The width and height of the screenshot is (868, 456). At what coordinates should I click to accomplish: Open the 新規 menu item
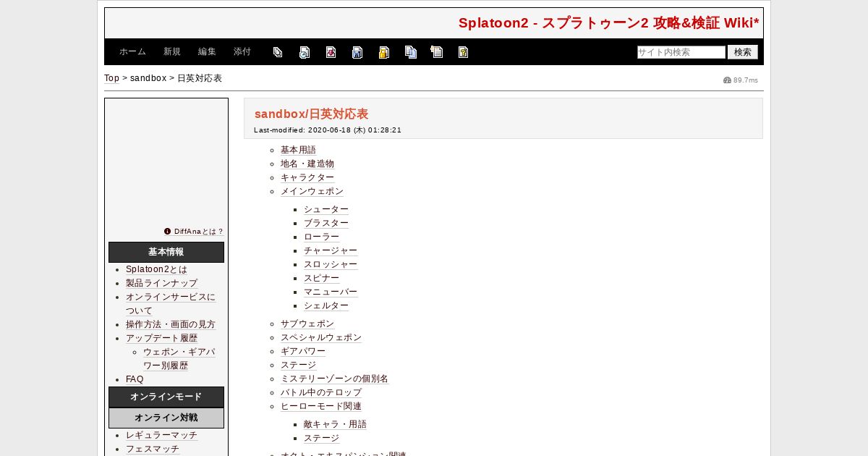coord(172,52)
